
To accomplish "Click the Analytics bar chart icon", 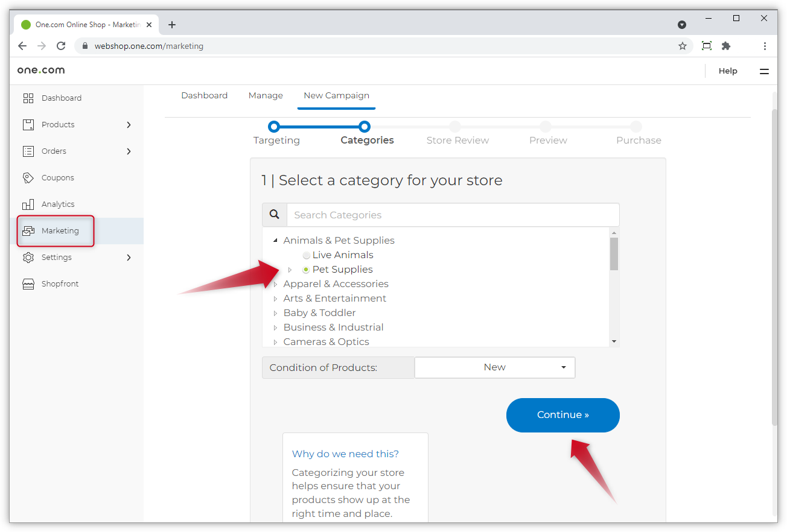I will (28, 204).
